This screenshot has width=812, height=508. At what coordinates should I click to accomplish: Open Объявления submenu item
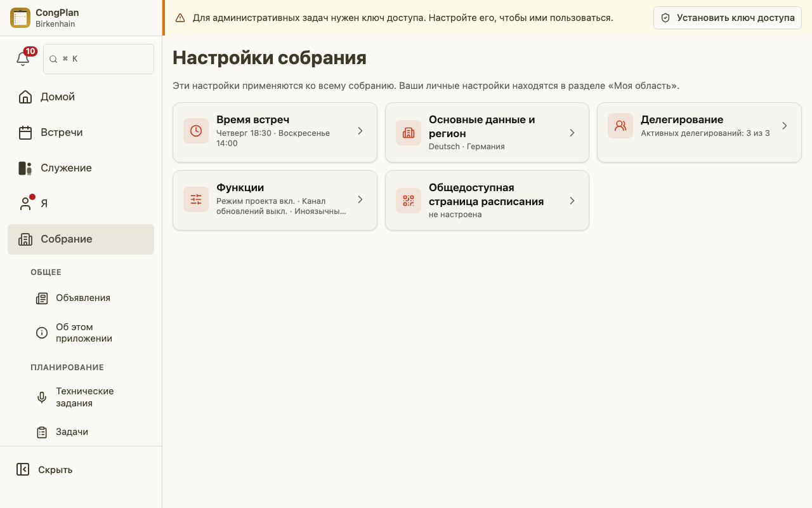click(92, 298)
